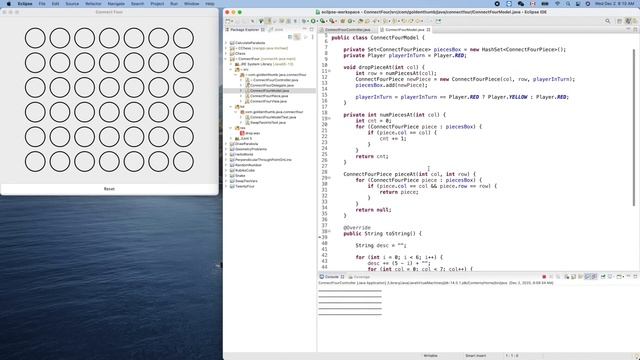Expand JRE System Library node
The image size is (640, 360).
point(231,64)
